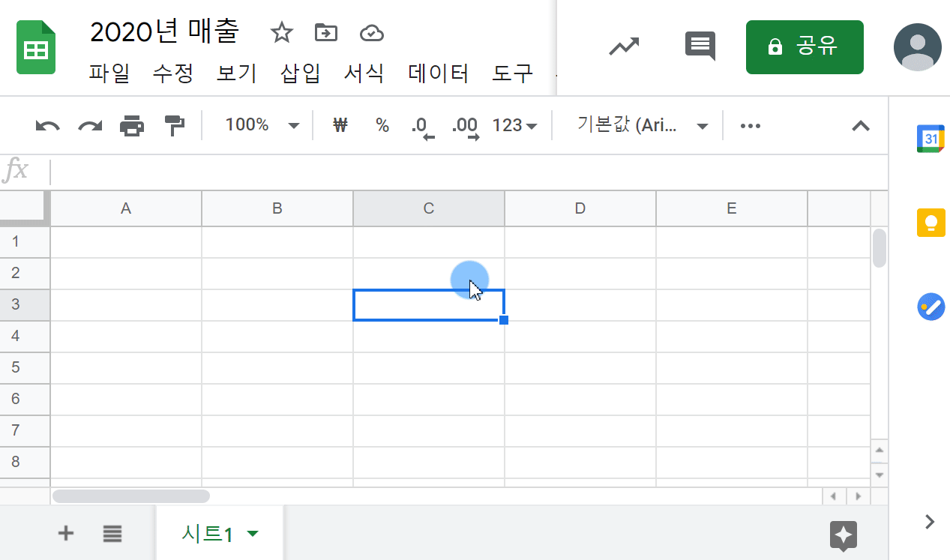Image resolution: width=950 pixels, height=560 pixels.
Task: Open the 수정 menu
Action: 173,73
